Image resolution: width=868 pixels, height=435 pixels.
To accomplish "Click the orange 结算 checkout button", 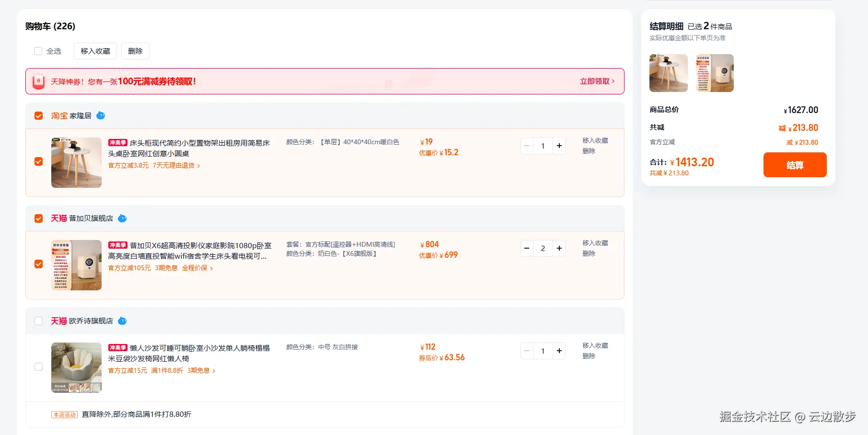I will (795, 165).
